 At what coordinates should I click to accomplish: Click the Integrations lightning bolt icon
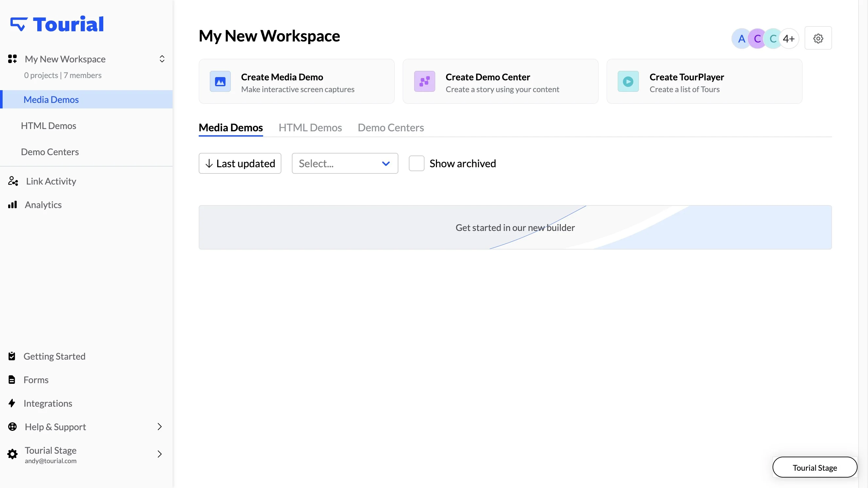point(12,403)
